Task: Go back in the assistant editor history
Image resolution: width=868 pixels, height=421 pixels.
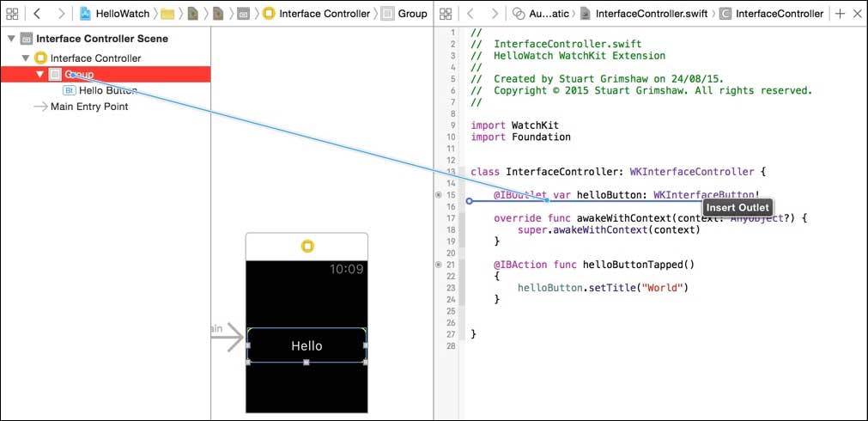Action: pyautogui.click(x=470, y=14)
